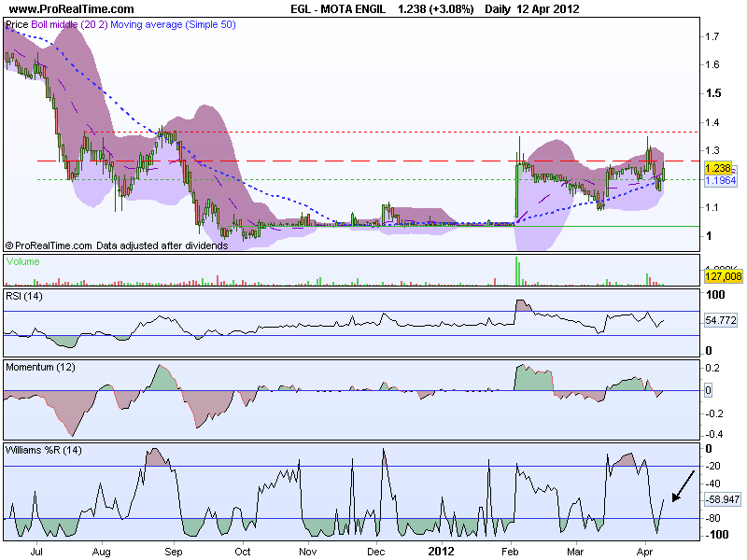Click the 'Volume' panel label
Screen dimensions: 747x560
pos(22,261)
